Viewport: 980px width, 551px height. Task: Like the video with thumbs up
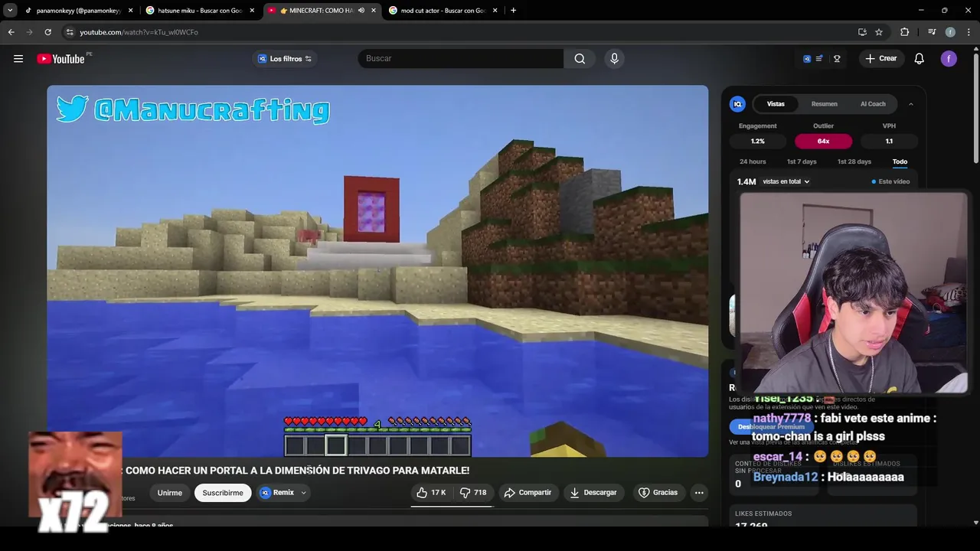(431, 493)
